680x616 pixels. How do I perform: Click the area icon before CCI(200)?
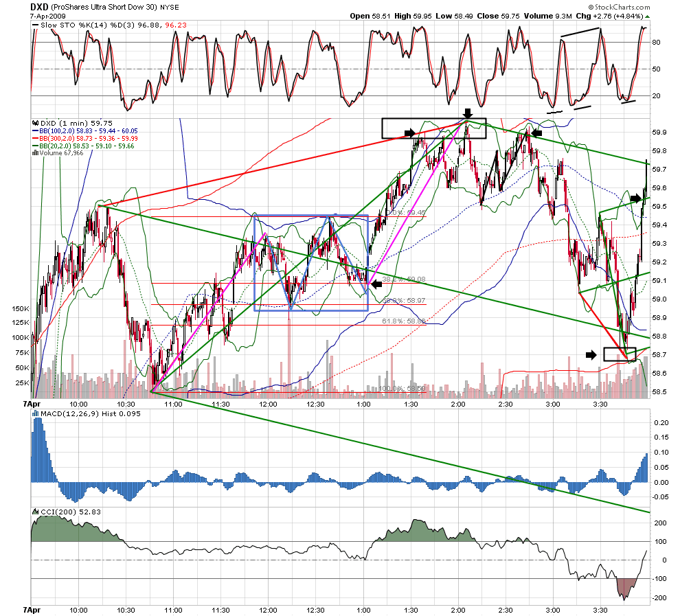click(x=36, y=512)
